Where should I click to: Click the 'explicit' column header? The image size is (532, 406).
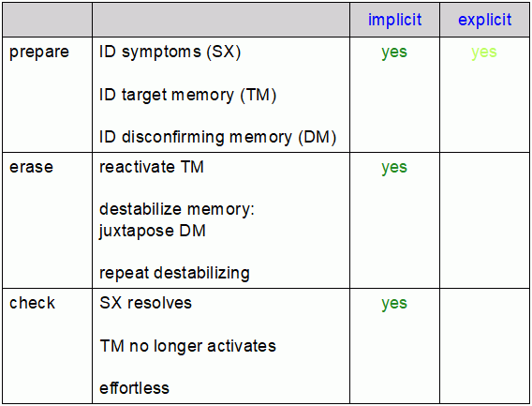(x=484, y=20)
